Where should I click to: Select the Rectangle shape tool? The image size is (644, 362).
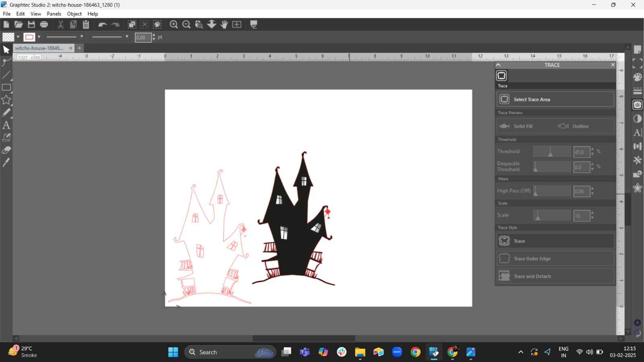(6, 87)
